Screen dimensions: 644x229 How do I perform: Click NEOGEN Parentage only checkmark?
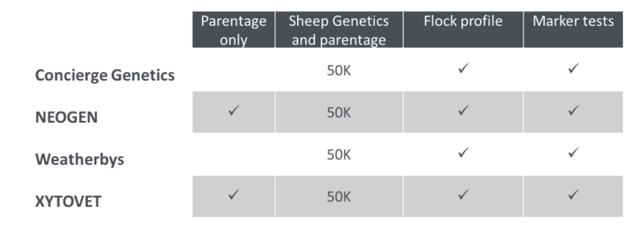234,110
